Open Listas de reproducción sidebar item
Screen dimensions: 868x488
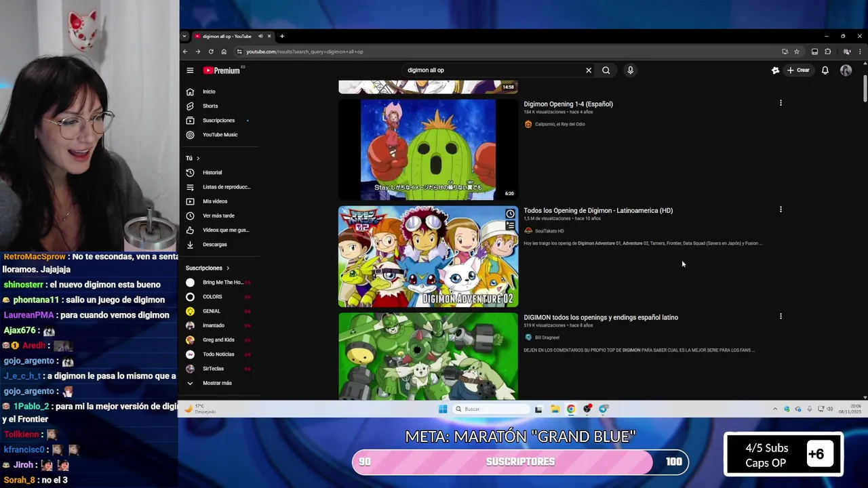219,186
